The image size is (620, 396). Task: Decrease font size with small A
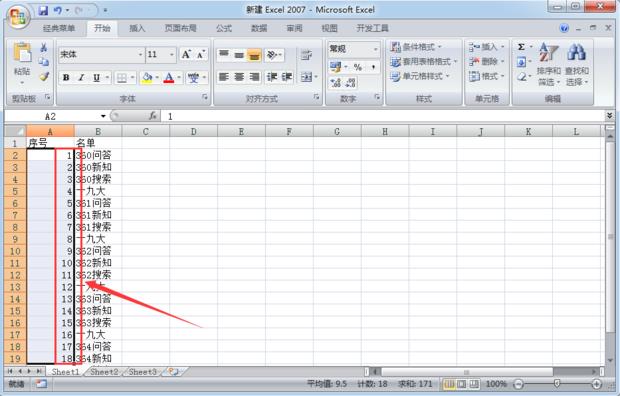point(200,55)
